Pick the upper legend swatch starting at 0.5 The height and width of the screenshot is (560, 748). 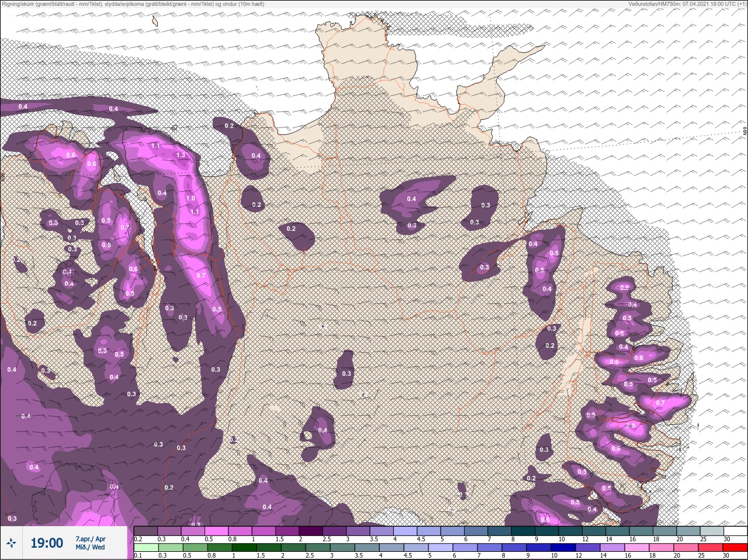click(x=216, y=531)
